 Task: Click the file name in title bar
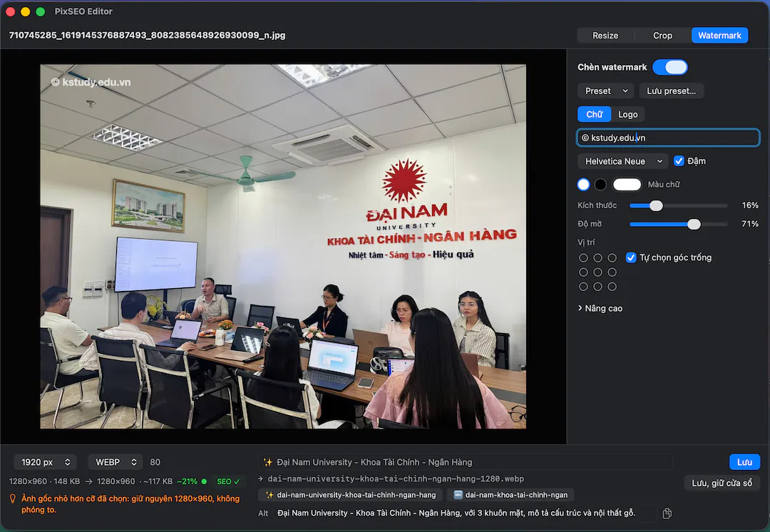click(148, 36)
